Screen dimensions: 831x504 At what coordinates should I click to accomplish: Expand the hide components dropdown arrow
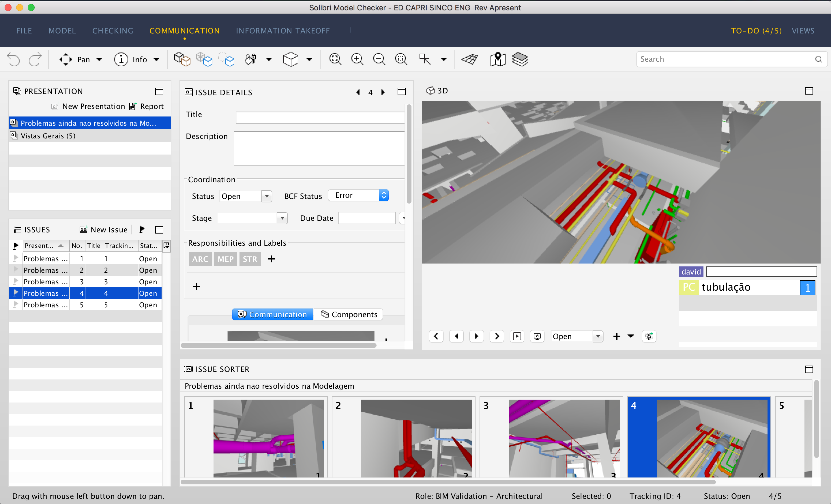coord(269,59)
